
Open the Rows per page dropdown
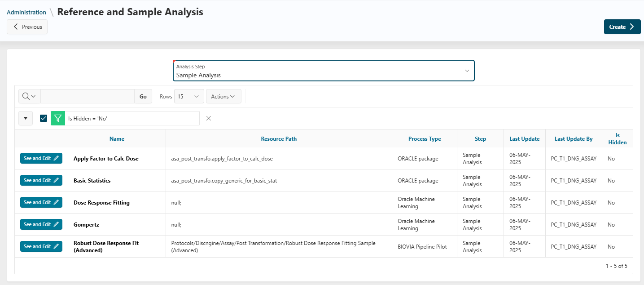pos(189,96)
